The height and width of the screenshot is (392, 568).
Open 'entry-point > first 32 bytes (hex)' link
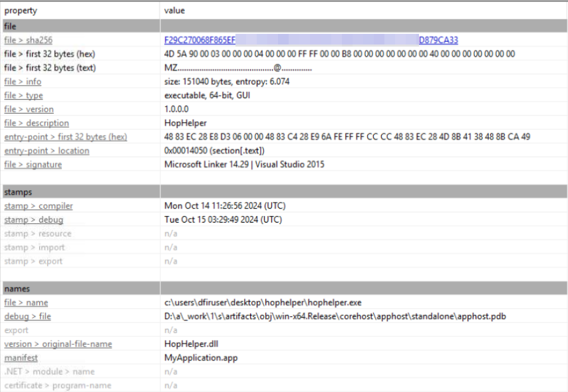(65, 137)
